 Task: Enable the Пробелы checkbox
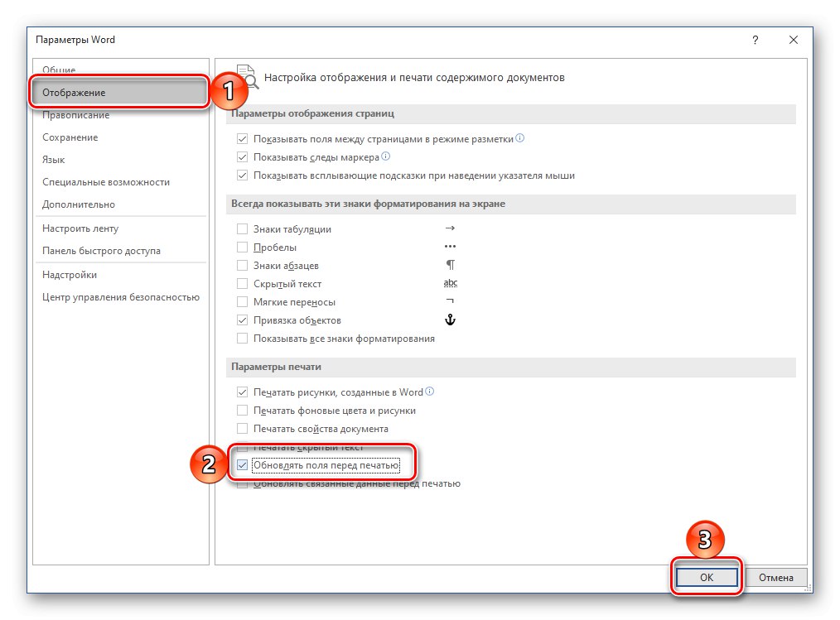[242, 248]
